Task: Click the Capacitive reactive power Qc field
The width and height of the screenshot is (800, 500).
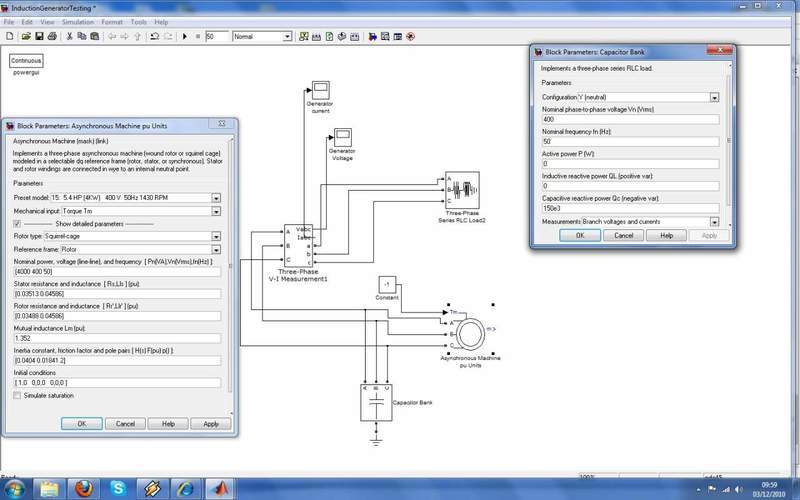Action: click(x=630, y=208)
